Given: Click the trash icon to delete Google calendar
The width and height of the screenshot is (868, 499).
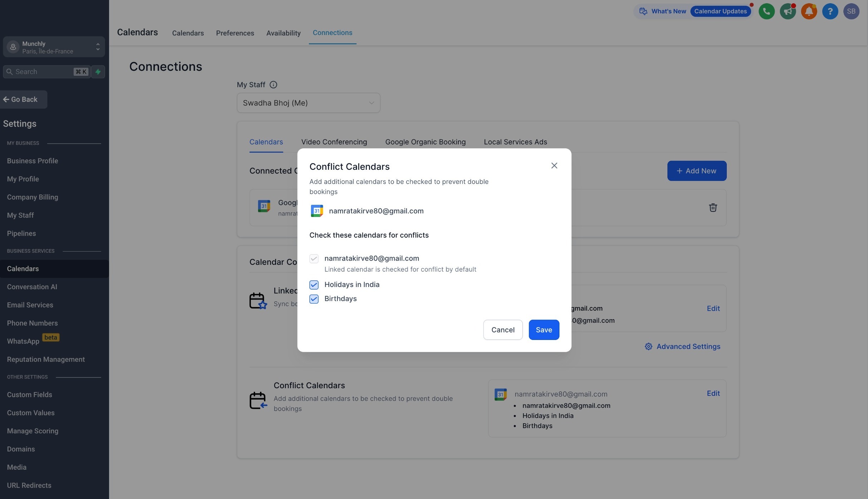Looking at the screenshot, I should pos(713,208).
